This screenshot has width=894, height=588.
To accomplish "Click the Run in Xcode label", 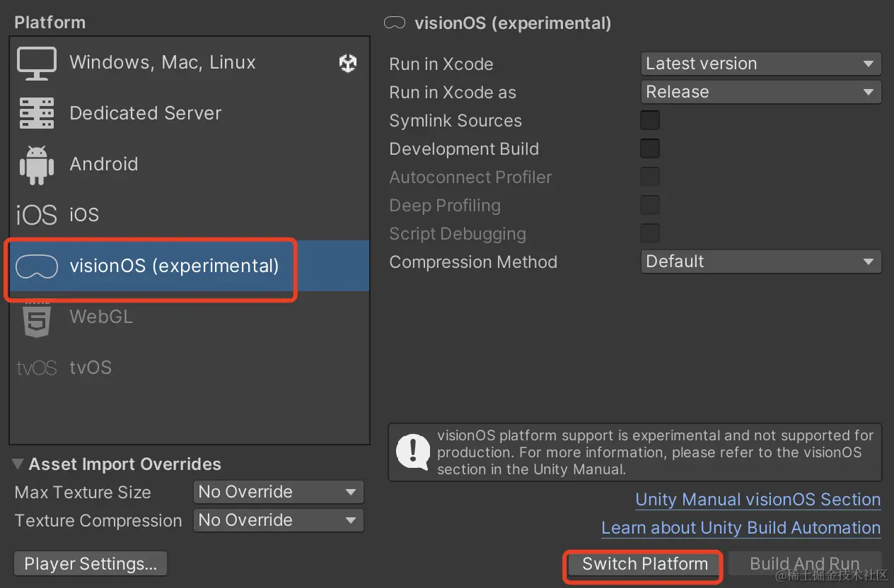I will pos(441,64).
